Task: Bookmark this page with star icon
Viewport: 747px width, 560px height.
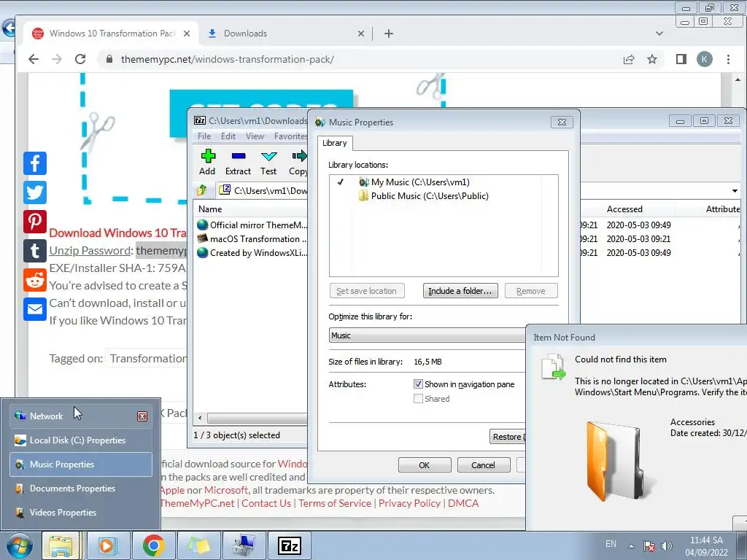Action: click(652, 59)
